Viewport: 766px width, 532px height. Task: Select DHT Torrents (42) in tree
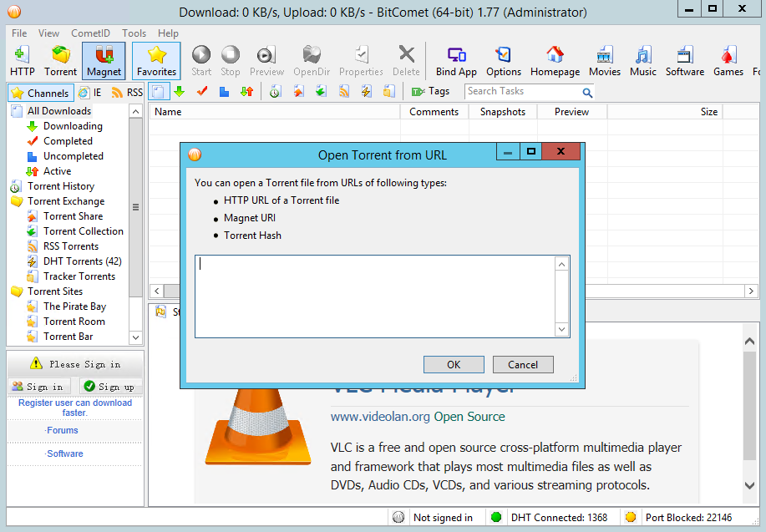point(83,261)
